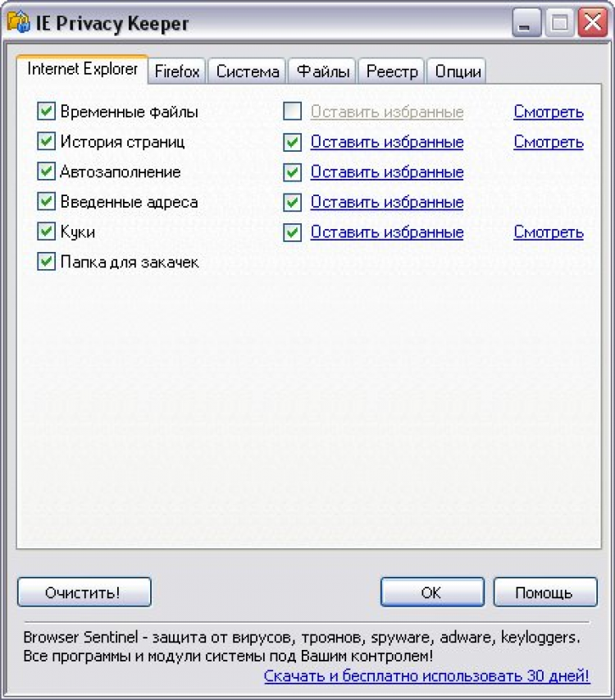Toggle Оставить избранные checkbox in Автозаполнение row
This screenshot has width=615, height=700.
293,172
